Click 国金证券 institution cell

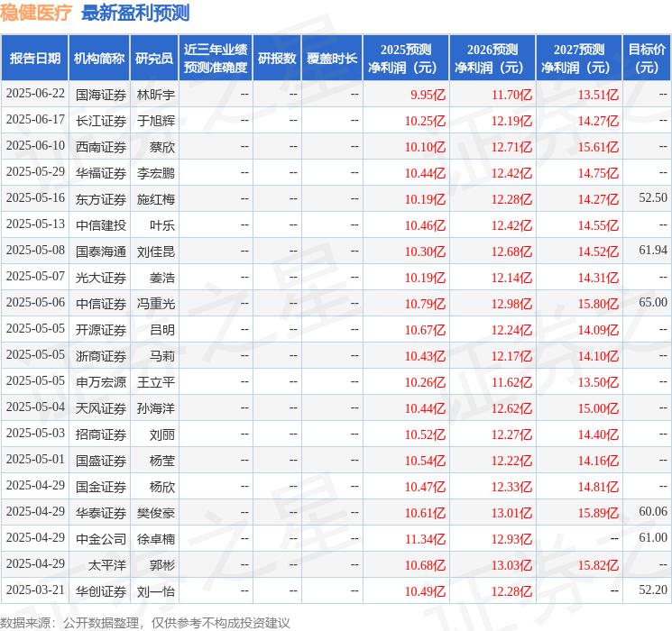pyautogui.click(x=101, y=486)
